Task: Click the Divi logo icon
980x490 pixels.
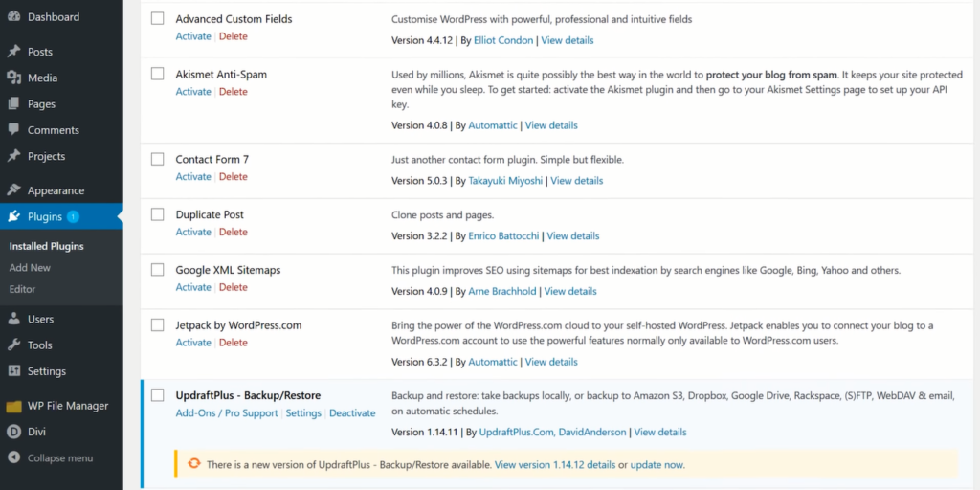Action: click(x=13, y=432)
